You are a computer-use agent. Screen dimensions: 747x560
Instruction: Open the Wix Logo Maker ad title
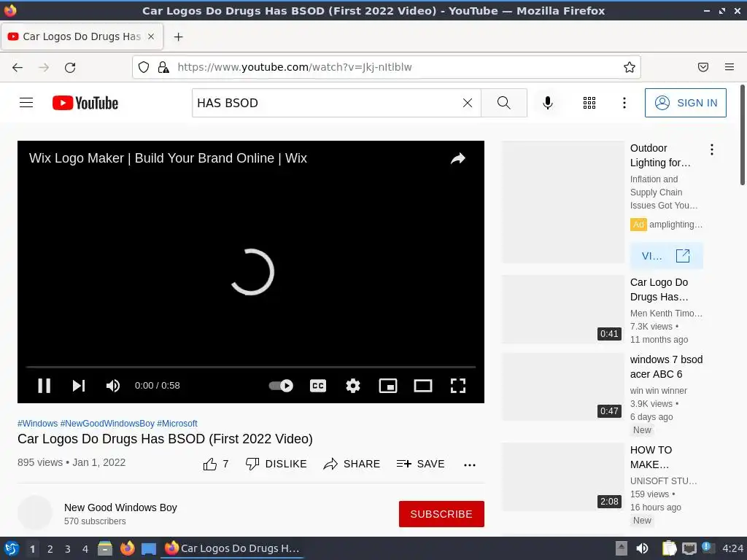(x=168, y=158)
